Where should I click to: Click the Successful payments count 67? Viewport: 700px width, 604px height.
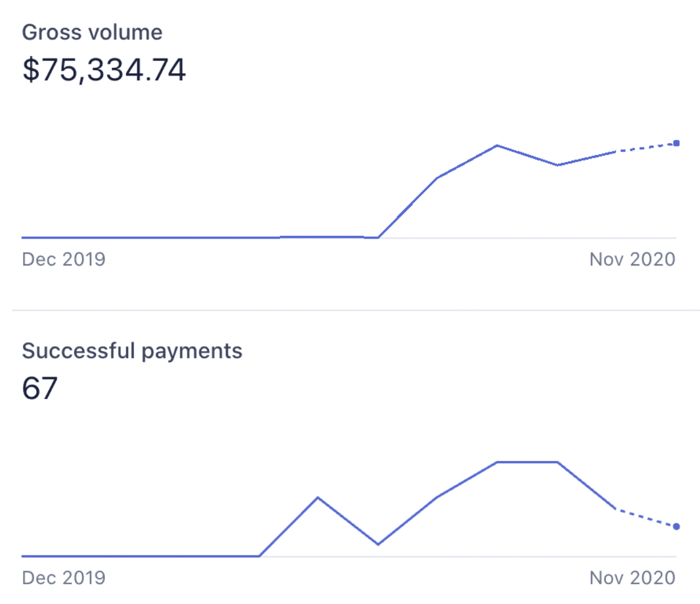[x=40, y=388]
